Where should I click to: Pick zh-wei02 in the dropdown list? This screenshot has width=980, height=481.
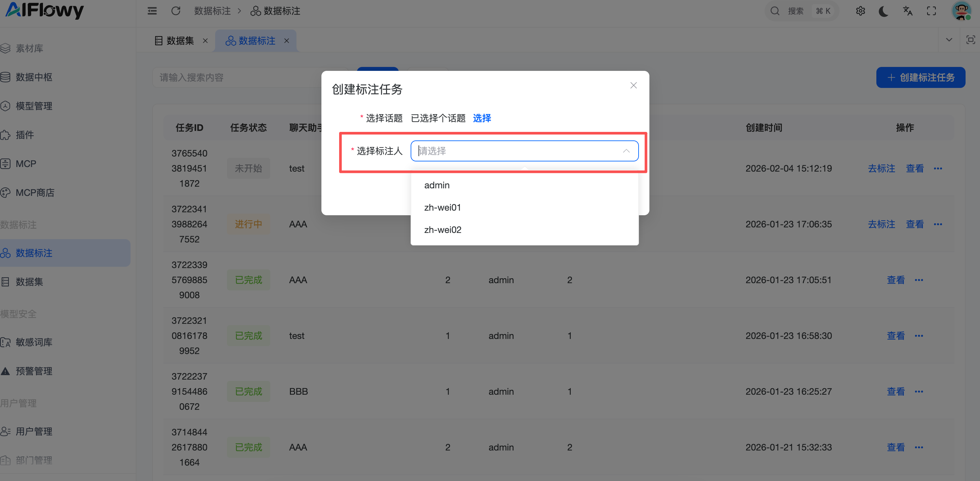point(442,230)
